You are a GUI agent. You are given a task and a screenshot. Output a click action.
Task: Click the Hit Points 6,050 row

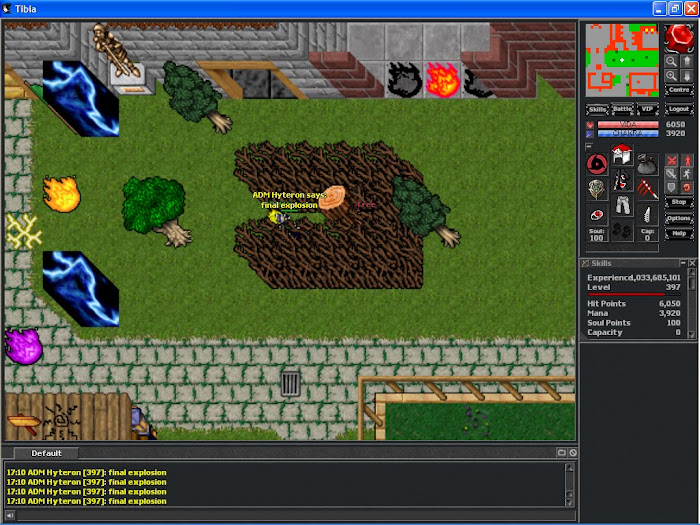[x=633, y=304]
